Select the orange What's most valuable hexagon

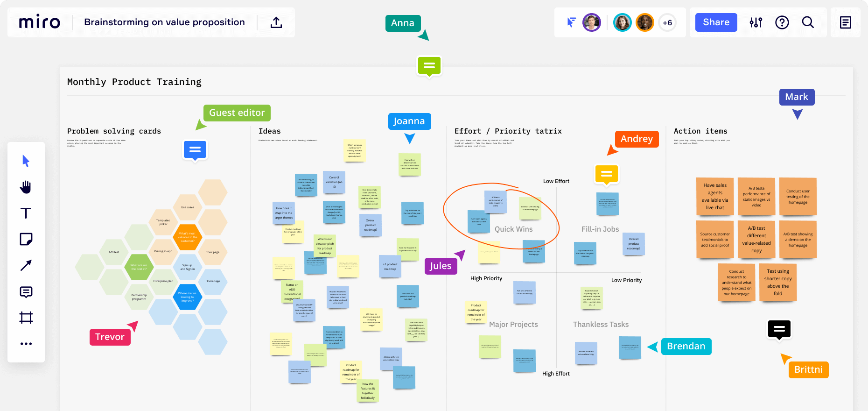(188, 237)
